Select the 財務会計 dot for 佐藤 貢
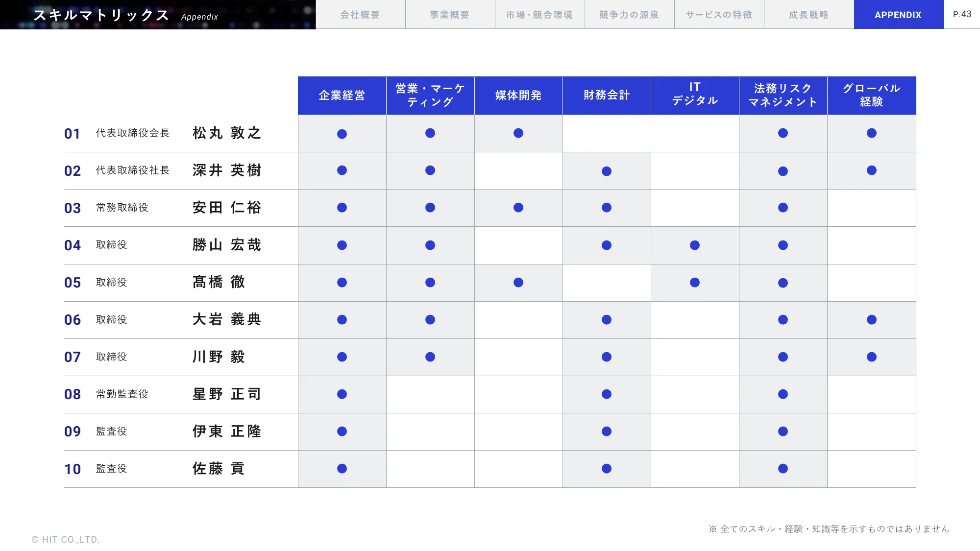 607,469
